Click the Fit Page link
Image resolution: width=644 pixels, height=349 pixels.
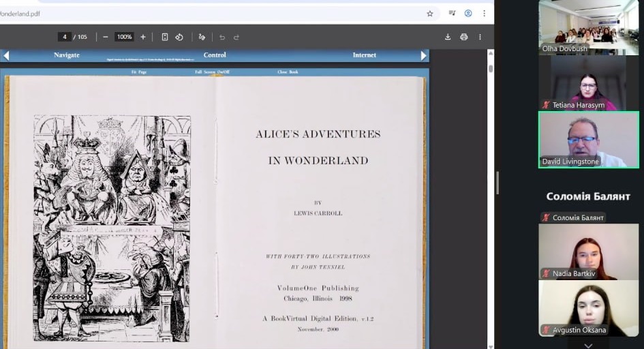tap(139, 72)
